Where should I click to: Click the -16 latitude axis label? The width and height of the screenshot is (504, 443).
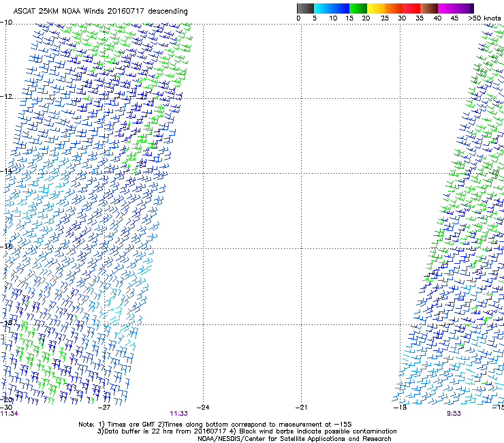pos(6,247)
